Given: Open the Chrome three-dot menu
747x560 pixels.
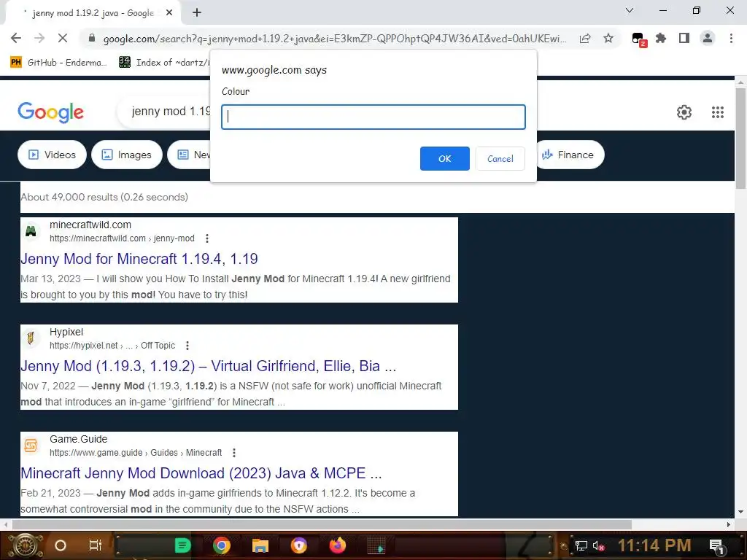Looking at the screenshot, I should click(x=731, y=38).
